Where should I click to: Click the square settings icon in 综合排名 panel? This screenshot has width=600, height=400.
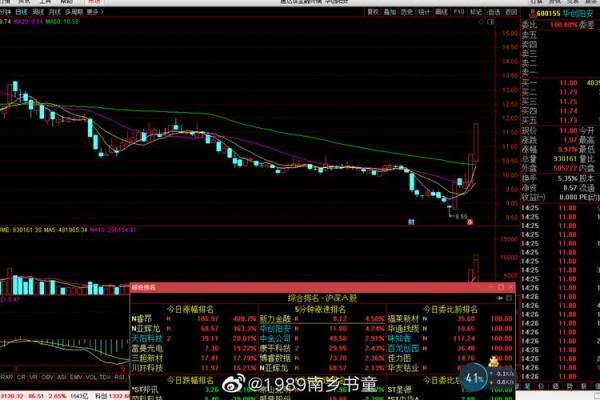point(509,298)
